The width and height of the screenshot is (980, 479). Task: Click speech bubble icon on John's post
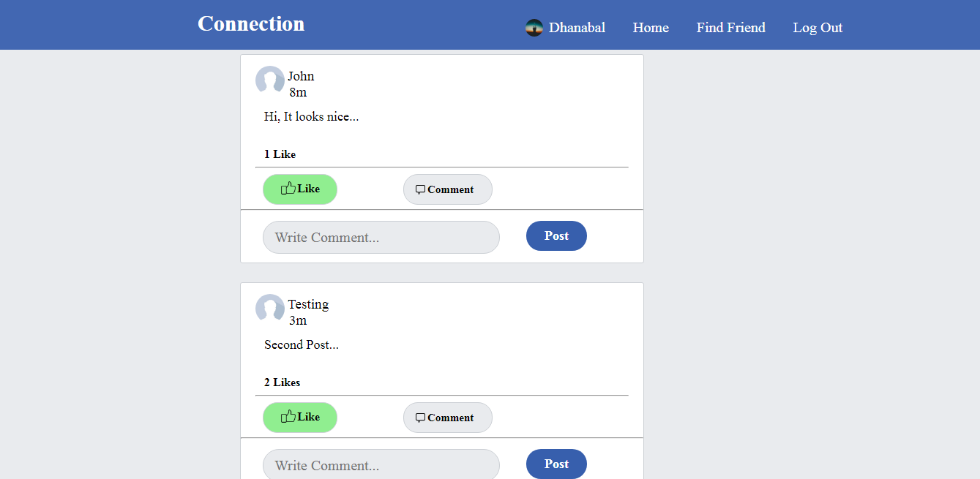point(420,190)
